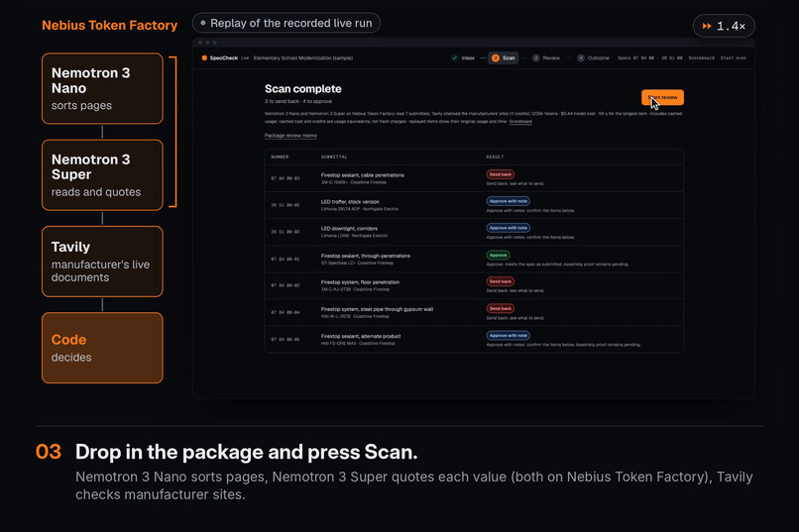Click the Scoreboard link in summary paragraph
799x532 pixels.
pos(520,121)
